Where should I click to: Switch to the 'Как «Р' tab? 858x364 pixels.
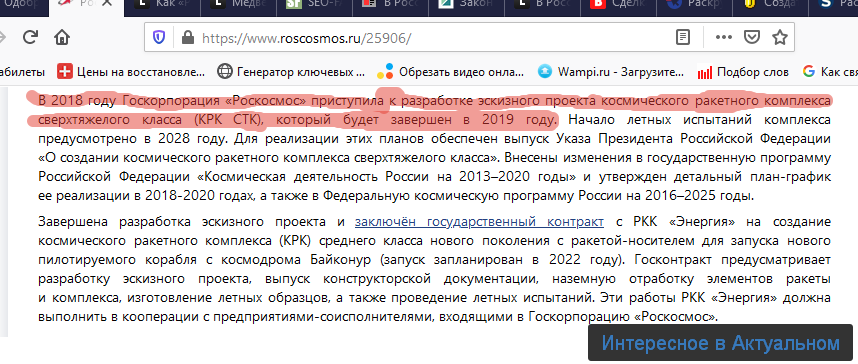[x=163, y=5]
